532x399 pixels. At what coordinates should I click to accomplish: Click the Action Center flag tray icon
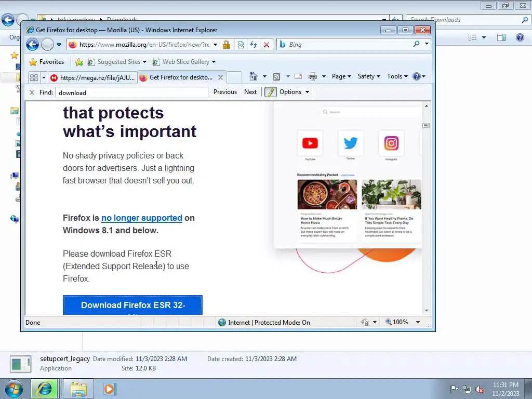(x=454, y=389)
